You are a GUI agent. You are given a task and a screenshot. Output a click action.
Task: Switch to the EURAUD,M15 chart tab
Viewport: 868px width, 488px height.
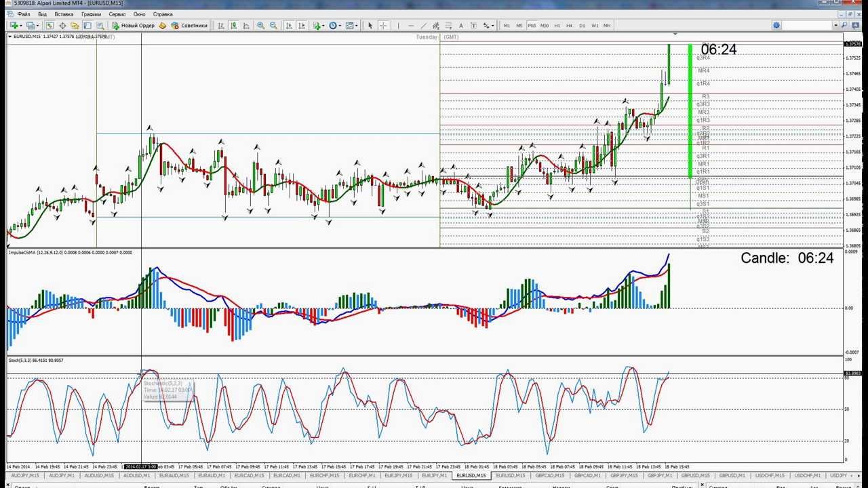tap(174, 476)
